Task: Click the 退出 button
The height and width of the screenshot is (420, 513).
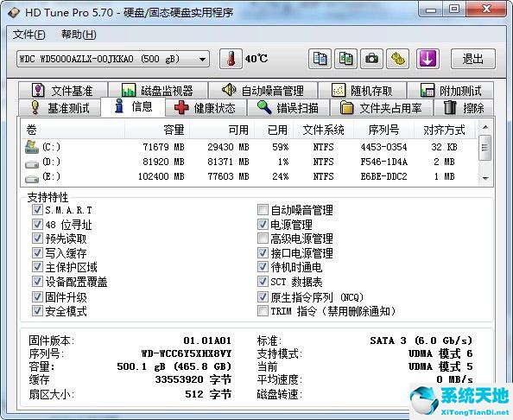Action: point(473,59)
